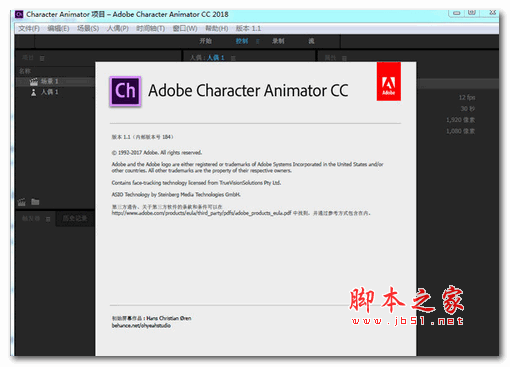Click the clapperboard icon beside 场景 1
This screenshot has height=367, width=510.
point(34,81)
